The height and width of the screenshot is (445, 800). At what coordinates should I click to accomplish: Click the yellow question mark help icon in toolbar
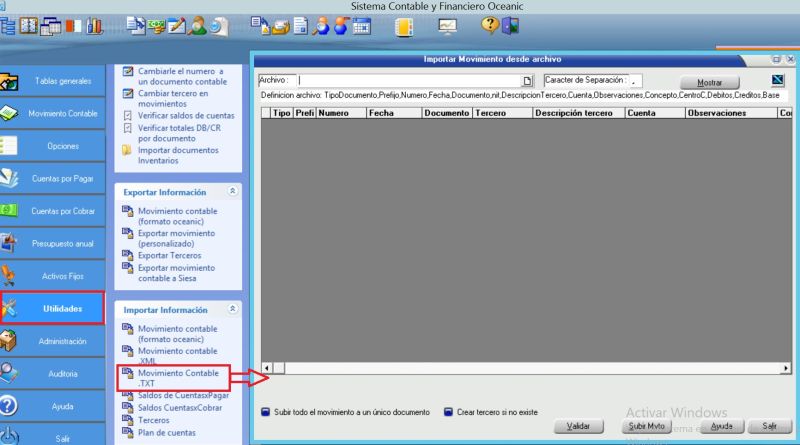click(489, 26)
